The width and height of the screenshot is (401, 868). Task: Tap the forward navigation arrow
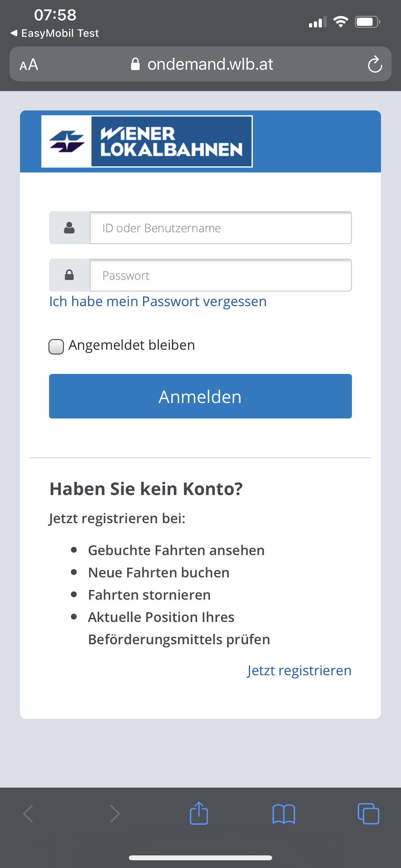[x=114, y=813]
